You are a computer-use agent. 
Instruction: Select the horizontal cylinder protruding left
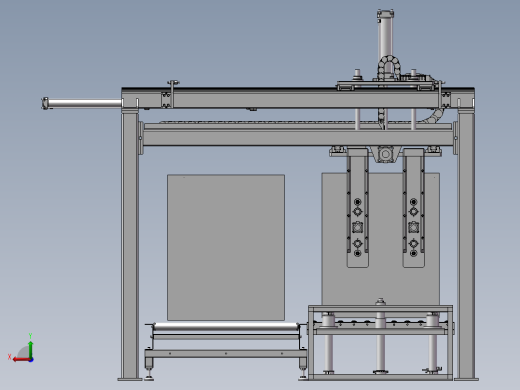click(x=82, y=103)
